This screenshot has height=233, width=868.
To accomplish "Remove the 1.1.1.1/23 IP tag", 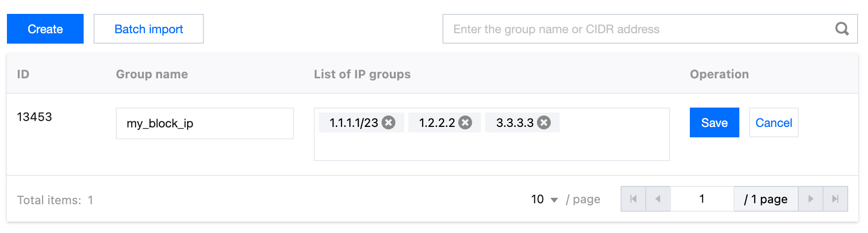I will click(x=389, y=122).
